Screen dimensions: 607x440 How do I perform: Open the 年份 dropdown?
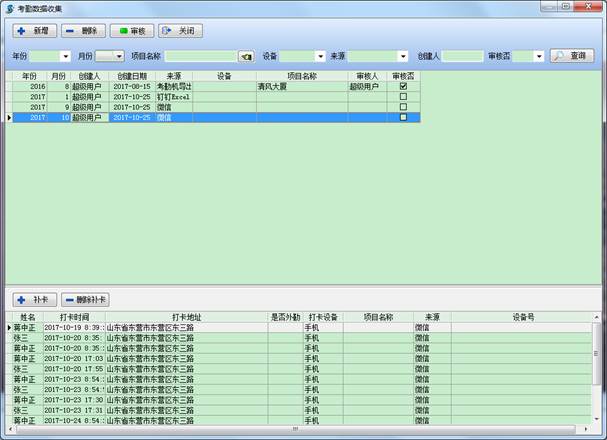[x=65, y=57]
